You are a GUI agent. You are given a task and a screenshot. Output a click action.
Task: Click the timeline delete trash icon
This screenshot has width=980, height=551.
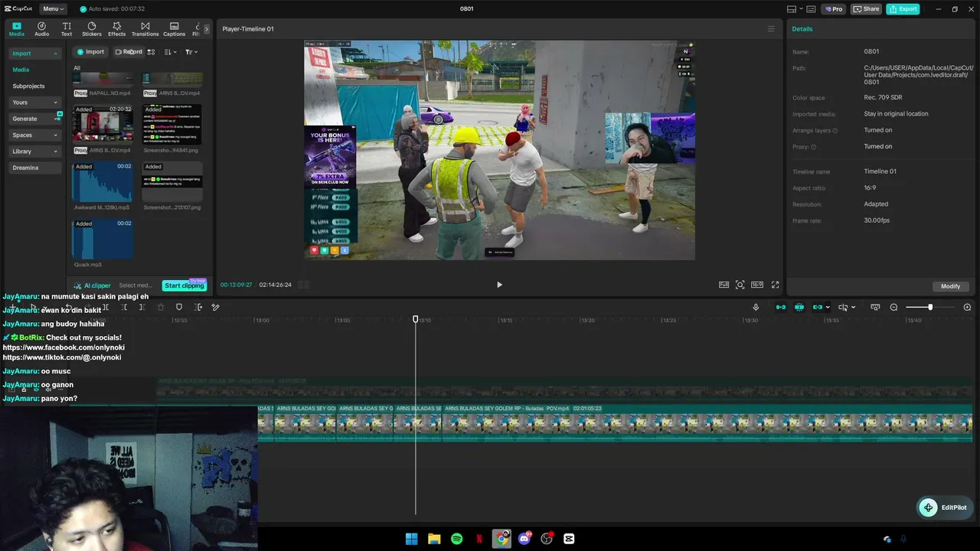pyautogui.click(x=161, y=307)
